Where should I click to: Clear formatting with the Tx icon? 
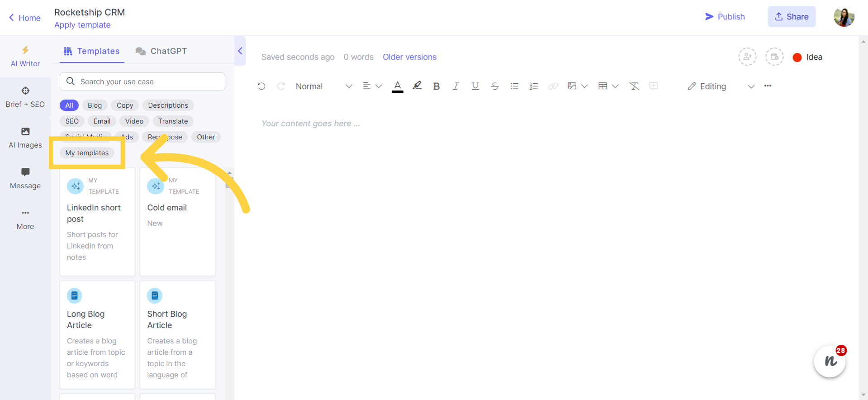point(634,86)
